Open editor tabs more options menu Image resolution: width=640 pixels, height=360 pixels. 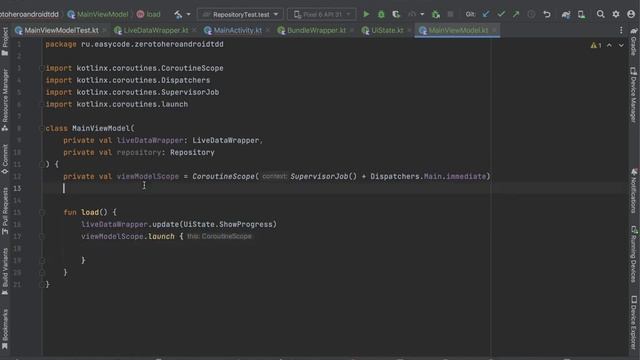(x=621, y=30)
